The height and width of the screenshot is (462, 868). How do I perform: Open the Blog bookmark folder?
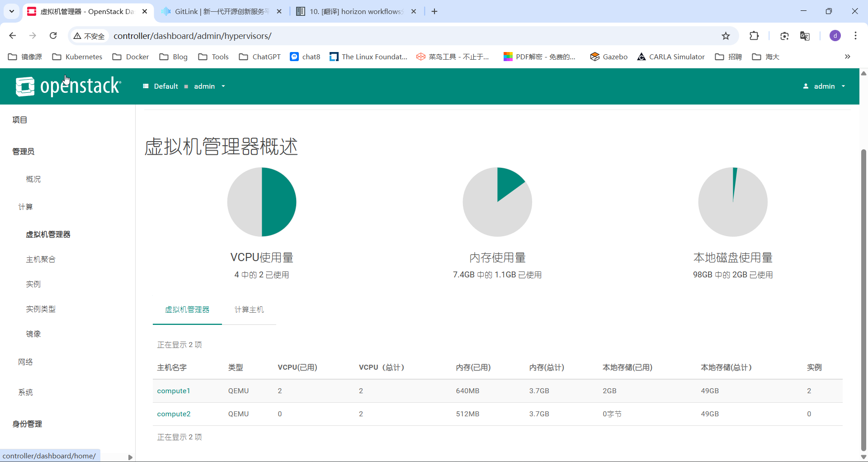pyautogui.click(x=174, y=57)
